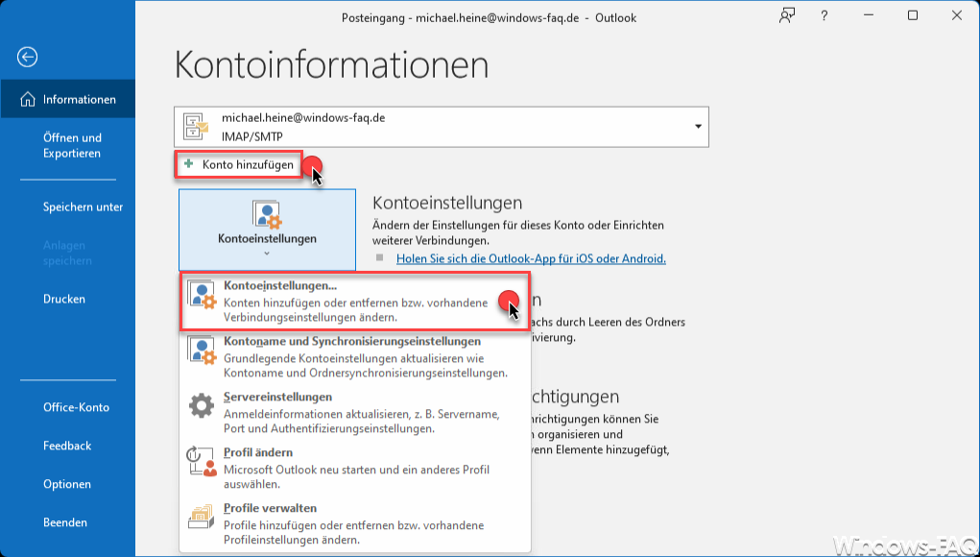Open Feedback in the sidebar
Screen dimensions: 980x557
tap(68, 446)
